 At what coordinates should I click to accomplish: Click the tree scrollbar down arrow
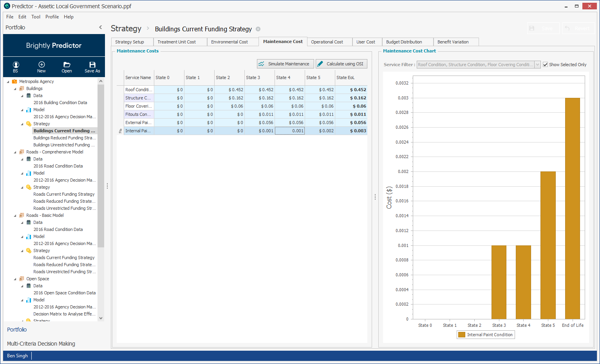pyautogui.click(x=101, y=318)
